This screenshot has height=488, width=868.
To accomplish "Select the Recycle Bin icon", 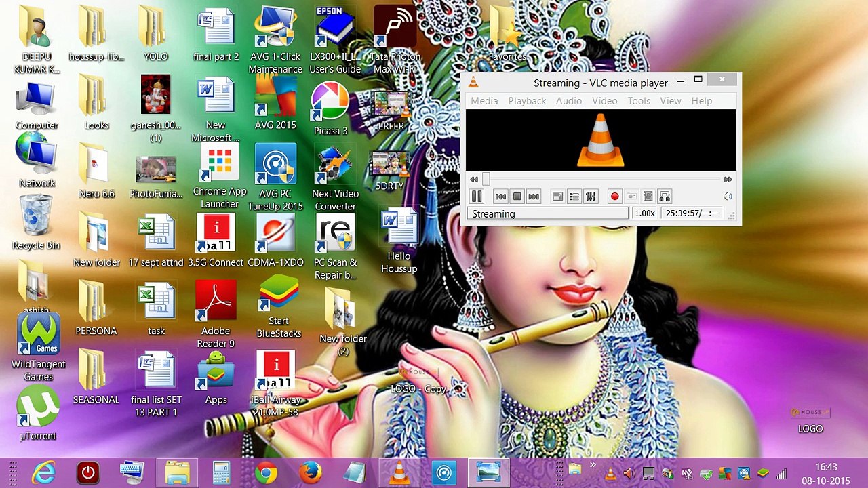I will pyautogui.click(x=36, y=222).
